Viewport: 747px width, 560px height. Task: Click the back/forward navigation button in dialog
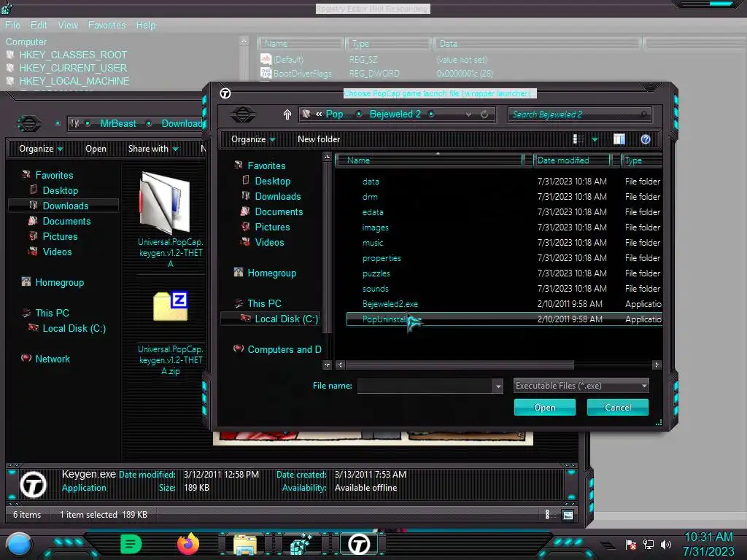pos(243,114)
